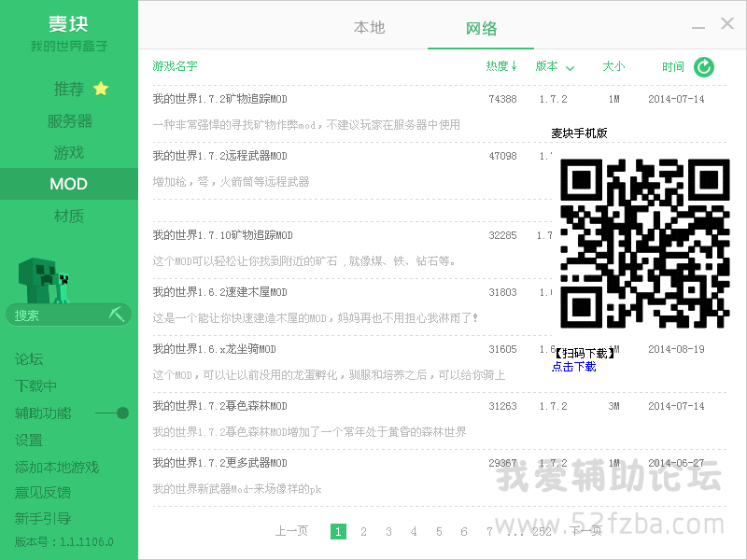Open 我的世界1.7.2更多武器MOD entry
The image size is (747, 560).
219,463
